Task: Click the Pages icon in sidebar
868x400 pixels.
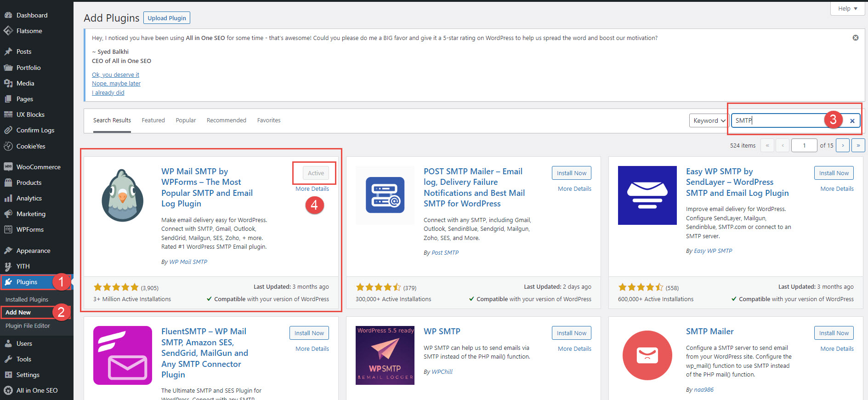Action: tap(8, 99)
